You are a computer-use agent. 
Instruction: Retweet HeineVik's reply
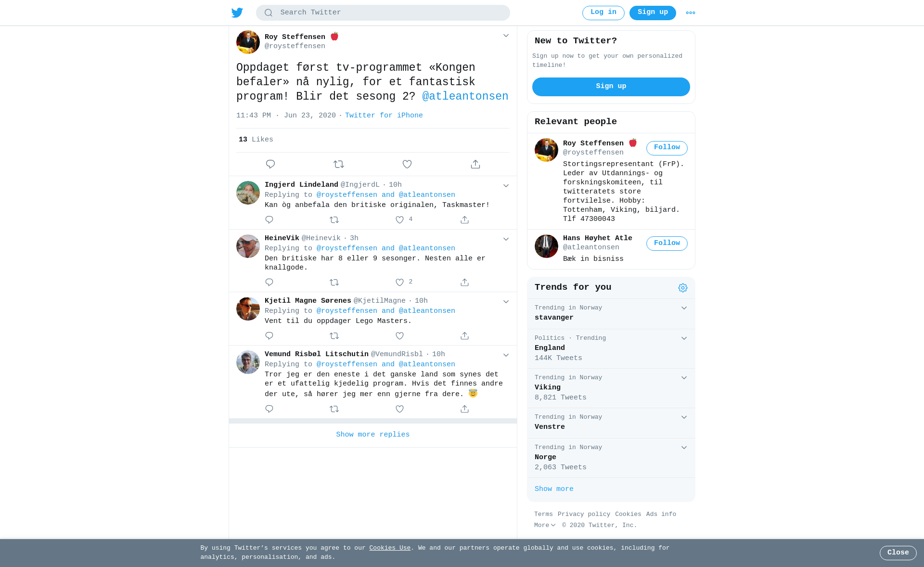coord(334,282)
